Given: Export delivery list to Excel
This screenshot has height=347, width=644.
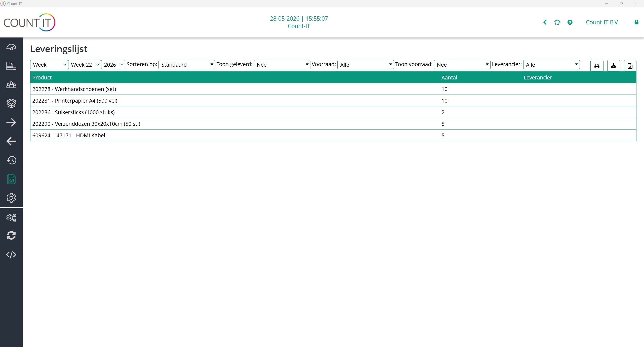Looking at the screenshot, I should coord(630,66).
